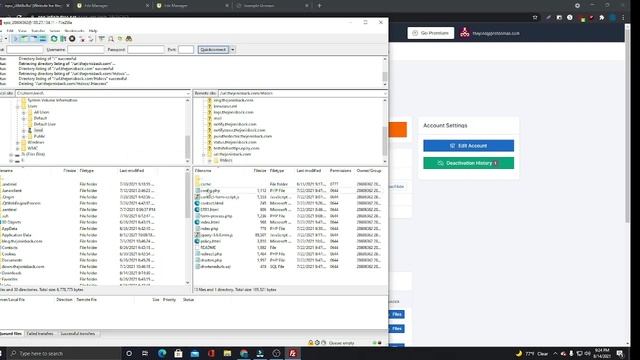This screenshot has height=360, width=640.
Task: Open the Help menu in FileZilla
Action: 93,31
